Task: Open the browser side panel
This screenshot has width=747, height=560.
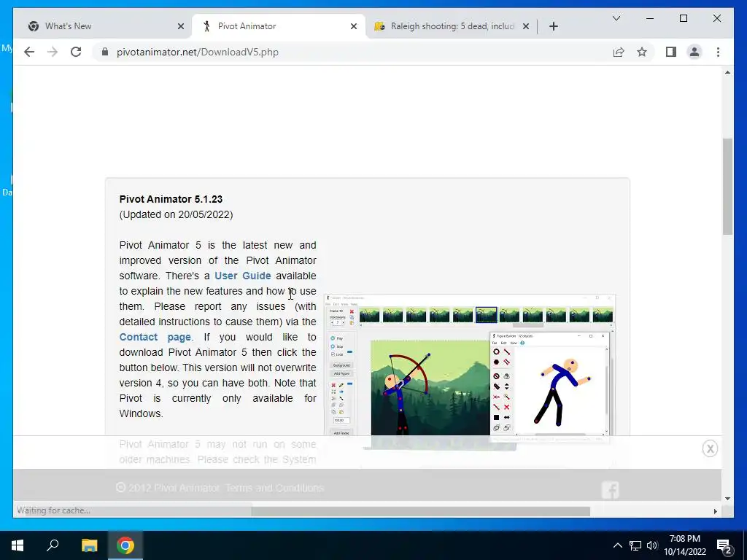Action: click(x=671, y=52)
